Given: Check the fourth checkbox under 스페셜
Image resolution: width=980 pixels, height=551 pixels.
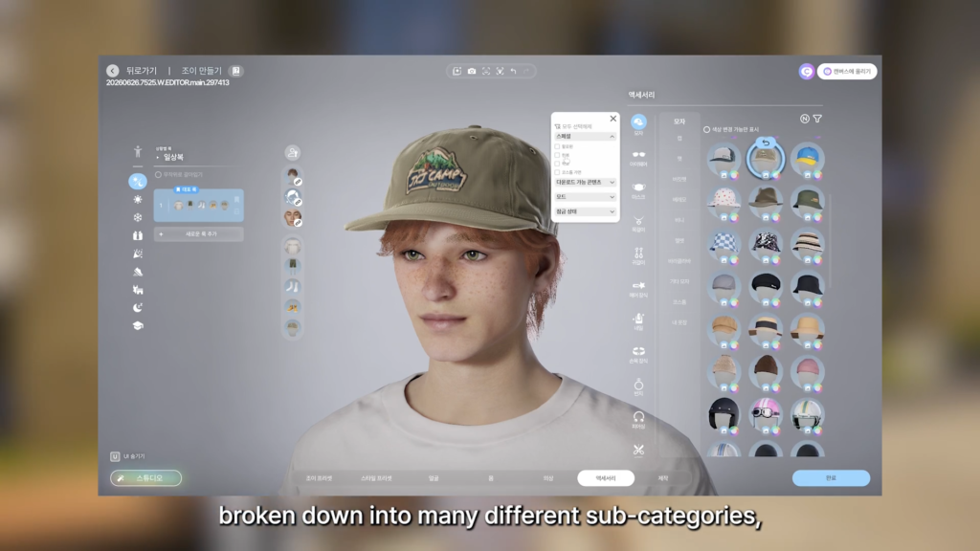Looking at the screenshot, I should pos(557,172).
